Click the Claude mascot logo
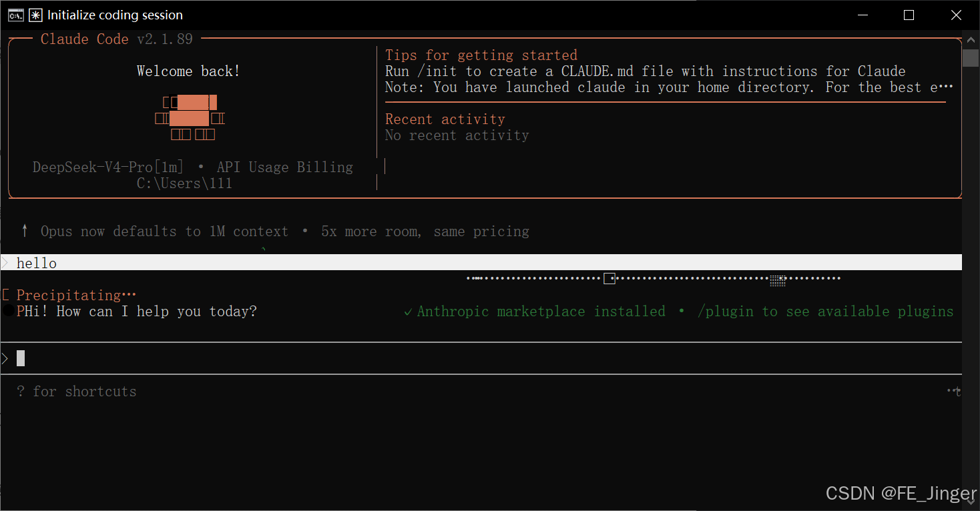The width and height of the screenshot is (980, 511). pos(190,118)
